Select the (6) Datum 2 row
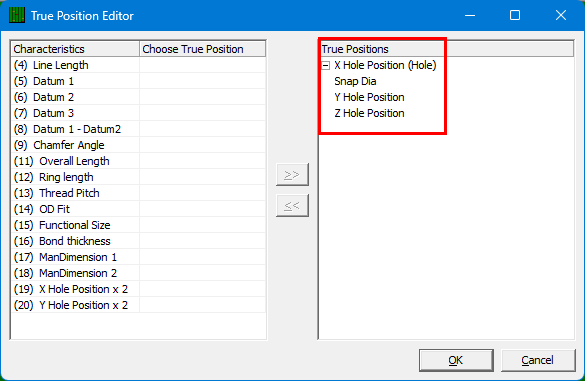The width and height of the screenshot is (585, 381). point(138,97)
